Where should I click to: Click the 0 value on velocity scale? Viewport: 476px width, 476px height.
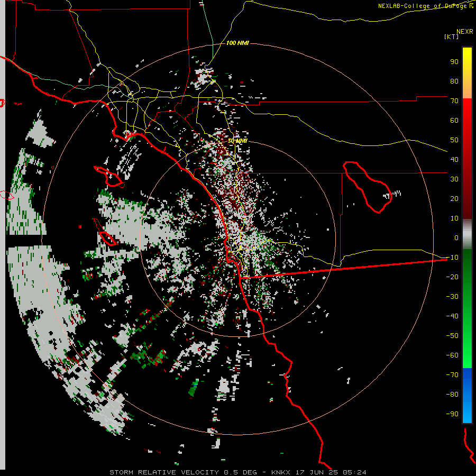tap(456, 237)
